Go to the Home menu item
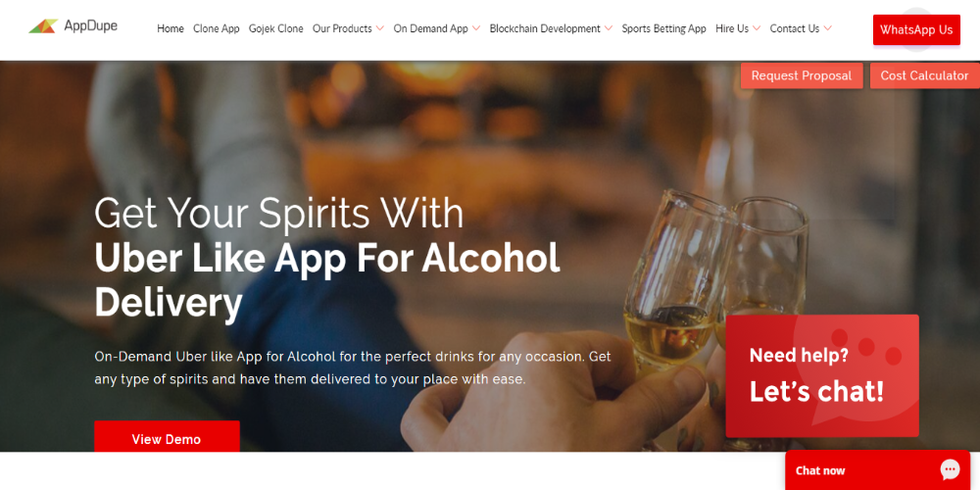The height and width of the screenshot is (490, 980). click(x=170, y=28)
